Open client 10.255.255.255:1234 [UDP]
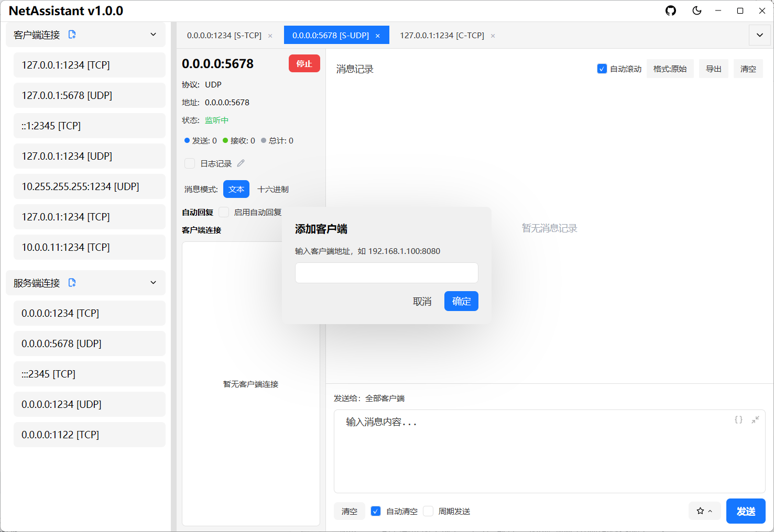This screenshot has width=774, height=532. pyautogui.click(x=90, y=186)
